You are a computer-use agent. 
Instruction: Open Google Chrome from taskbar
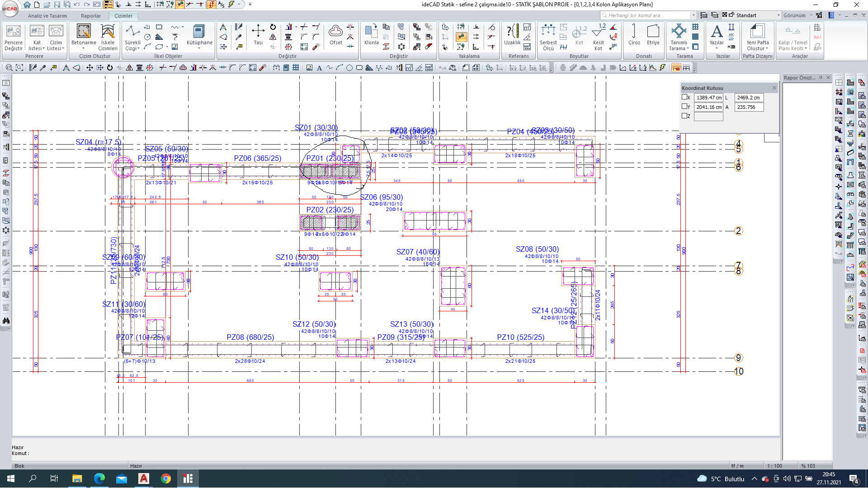pyautogui.click(x=166, y=479)
